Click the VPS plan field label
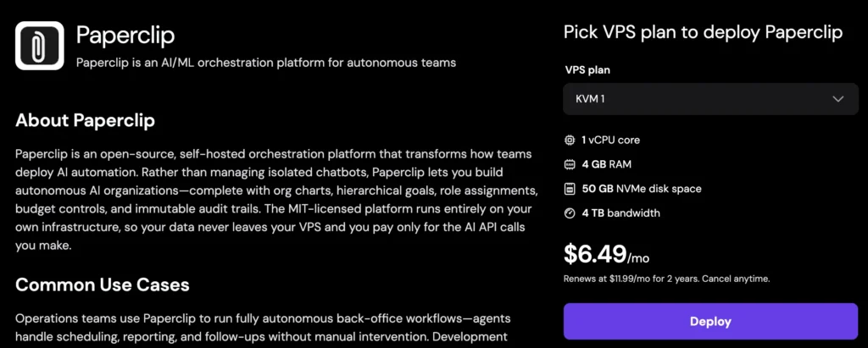This screenshot has height=348, width=868. 587,69
